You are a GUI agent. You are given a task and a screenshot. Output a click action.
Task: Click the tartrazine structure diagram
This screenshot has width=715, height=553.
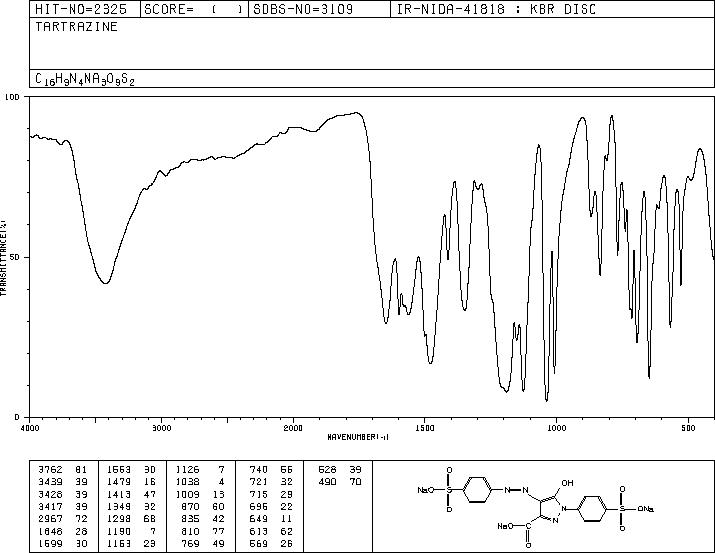pyautogui.click(x=536, y=507)
